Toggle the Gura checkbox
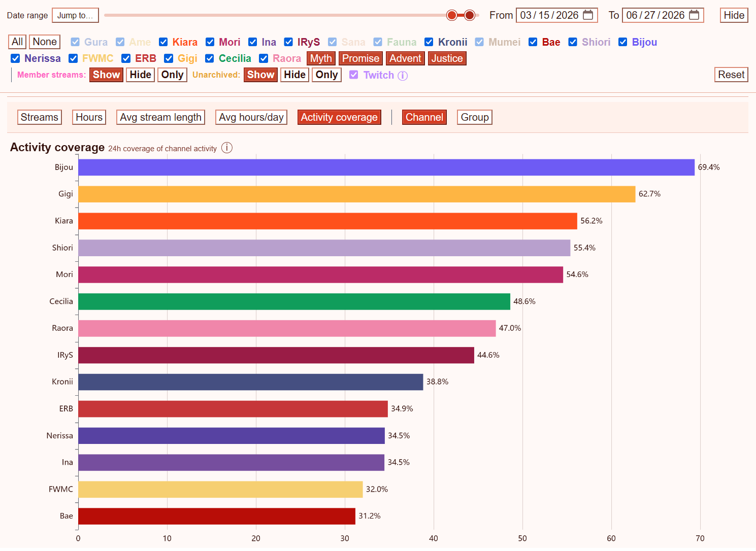Screen dimensions: 756x551 pos(75,42)
